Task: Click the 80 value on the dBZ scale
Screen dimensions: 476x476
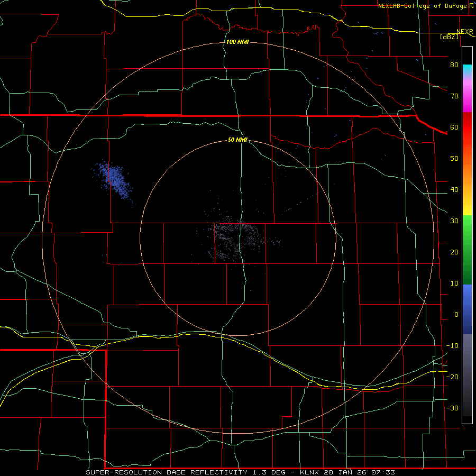Action: pyautogui.click(x=454, y=65)
